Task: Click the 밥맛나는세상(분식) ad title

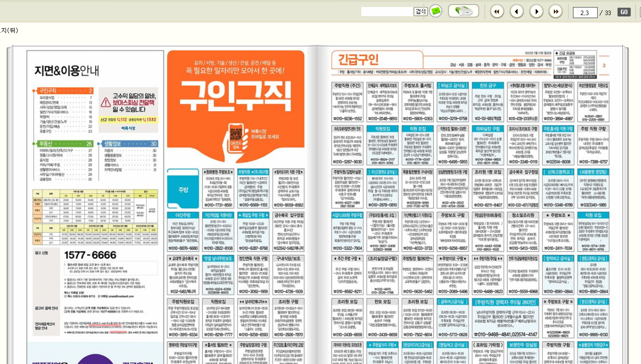Action: [558, 86]
